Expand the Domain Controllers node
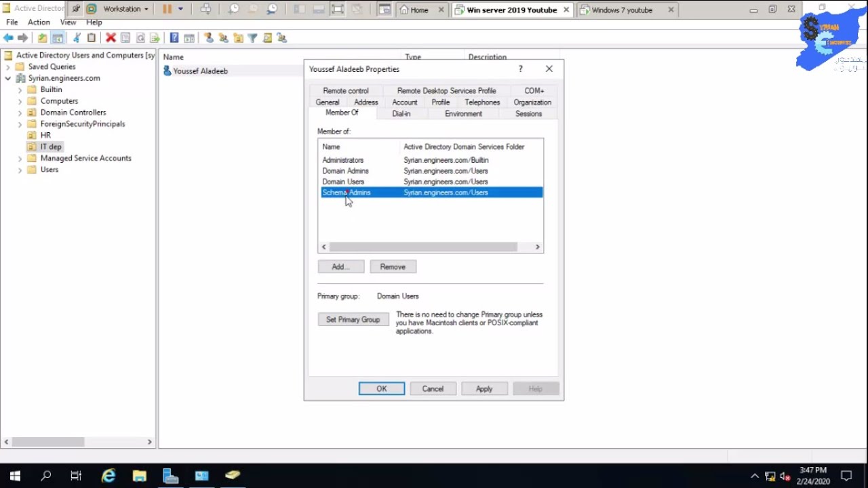 [x=20, y=113]
